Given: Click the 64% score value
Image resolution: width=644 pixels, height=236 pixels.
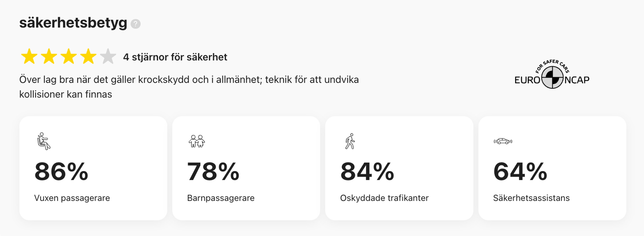Looking at the screenshot, I should click(520, 172).
